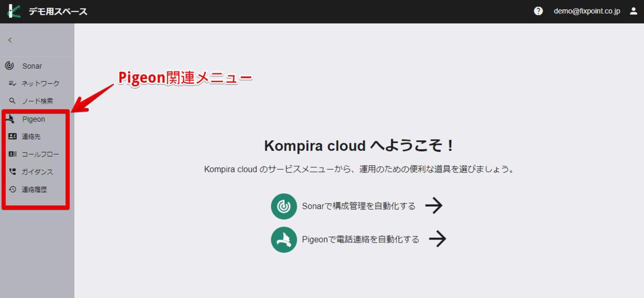This screenshot has width=644, height=298.
Task: Click the ノード検索 magnifier icon
Action: click(x=12, y=100)
